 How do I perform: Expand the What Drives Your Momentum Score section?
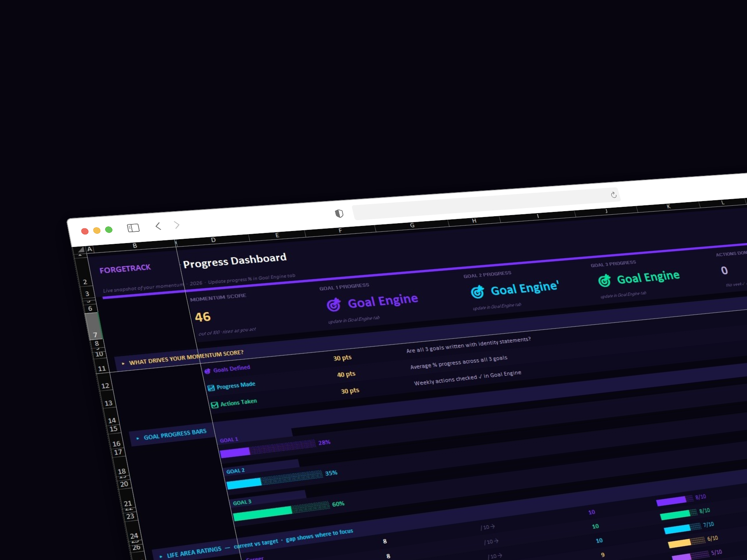point(123,364)
